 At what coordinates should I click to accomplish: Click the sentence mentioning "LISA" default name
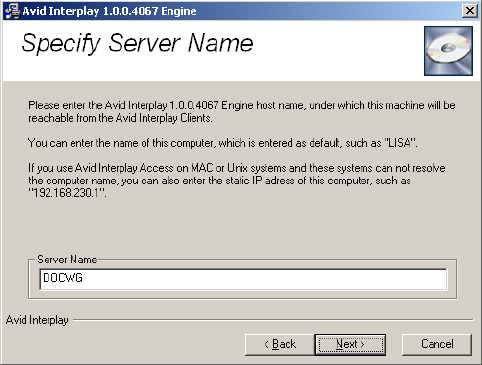[x=222, y=143]
